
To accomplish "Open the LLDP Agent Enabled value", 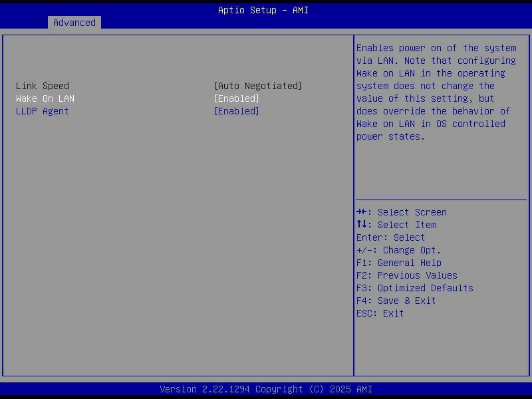I will (237, 111).
